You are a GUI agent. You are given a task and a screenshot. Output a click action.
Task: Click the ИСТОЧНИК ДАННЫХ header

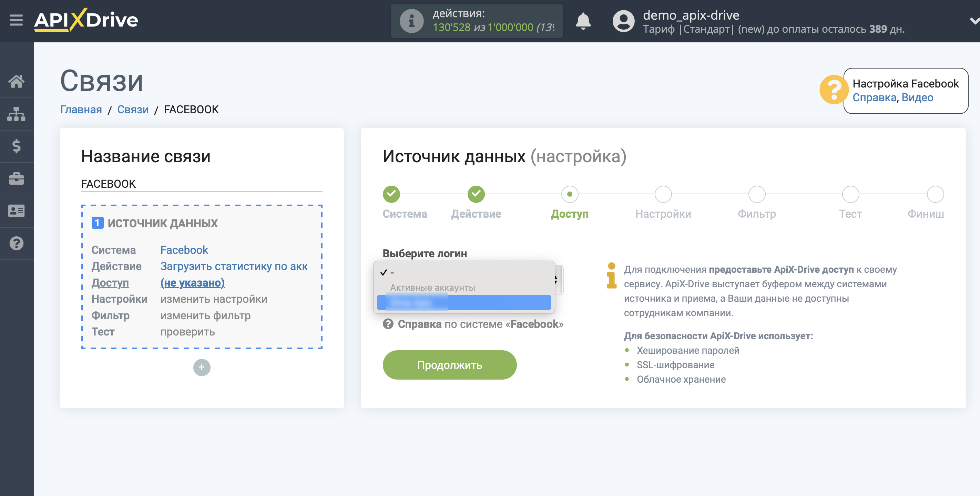(162, 223)
